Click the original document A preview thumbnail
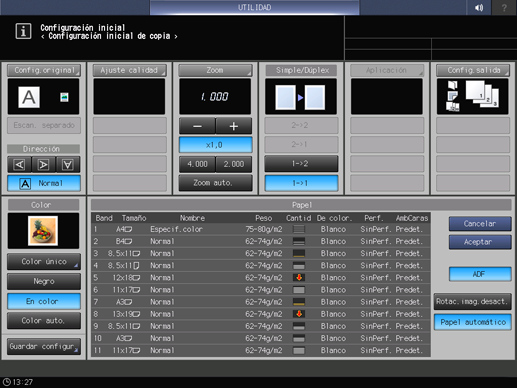The image size is (517, 388). (29, 97)
